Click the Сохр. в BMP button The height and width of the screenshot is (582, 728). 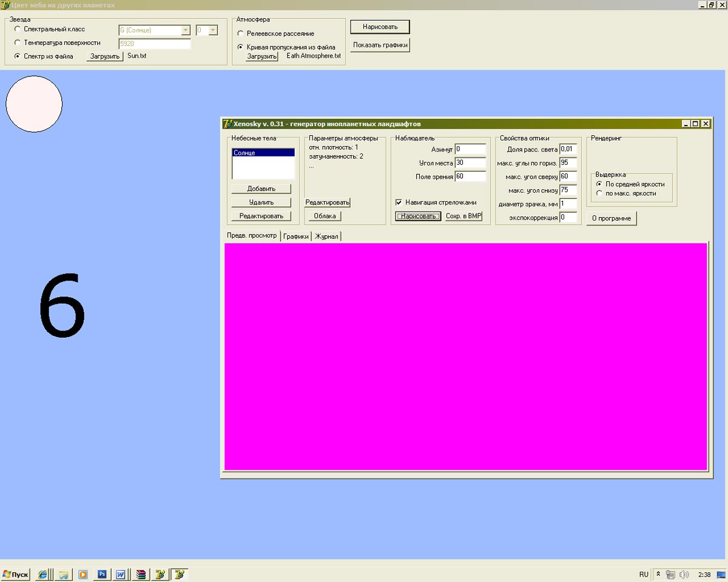(x=463, y=216)
